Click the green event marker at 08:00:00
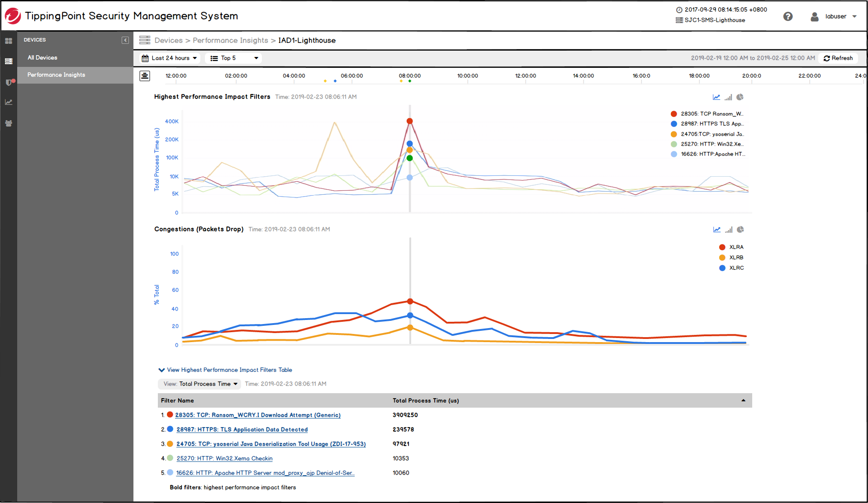 (410, 81)
